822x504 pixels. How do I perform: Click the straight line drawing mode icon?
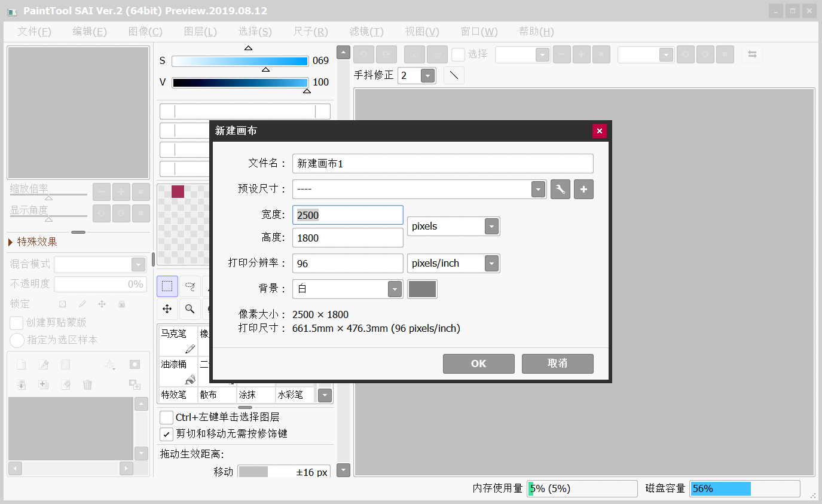pos(454,75)
